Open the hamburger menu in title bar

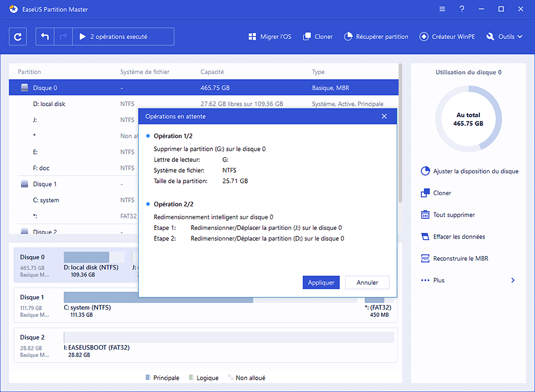[442, 9]
